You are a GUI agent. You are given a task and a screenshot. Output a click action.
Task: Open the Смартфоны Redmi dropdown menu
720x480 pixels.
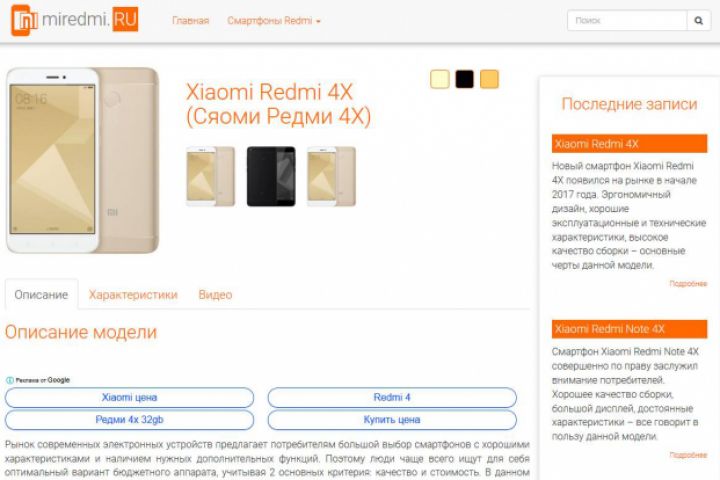click(274, 21)
